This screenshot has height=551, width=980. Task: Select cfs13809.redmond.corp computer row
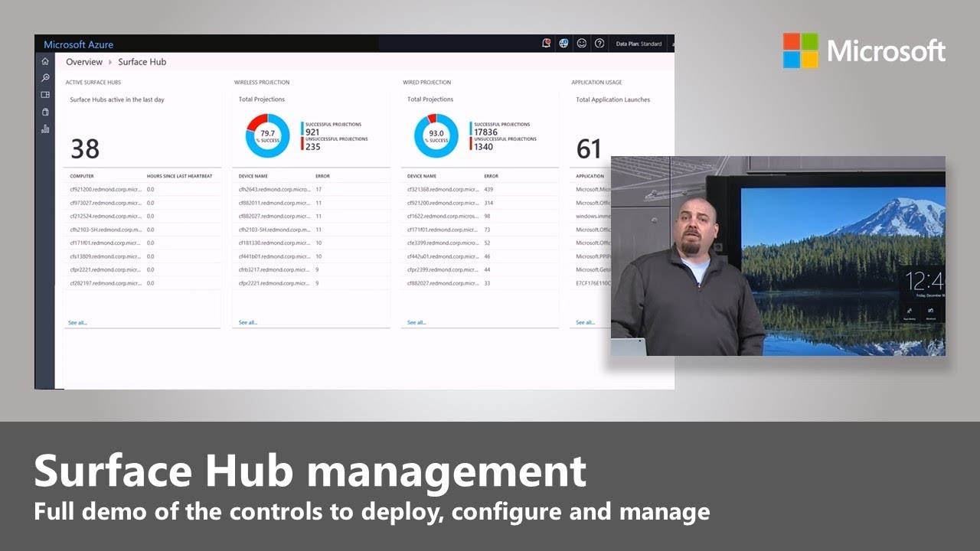click(142, 256)
